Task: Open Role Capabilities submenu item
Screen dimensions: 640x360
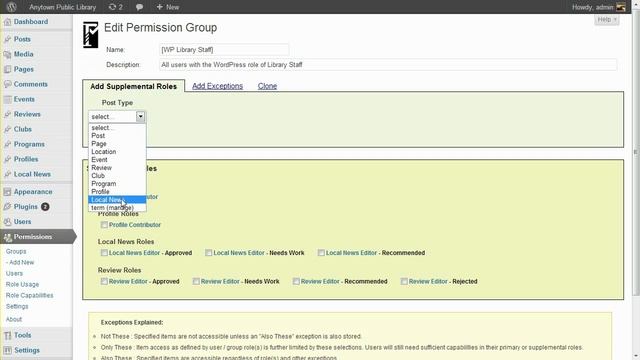Action: point(29,296)
